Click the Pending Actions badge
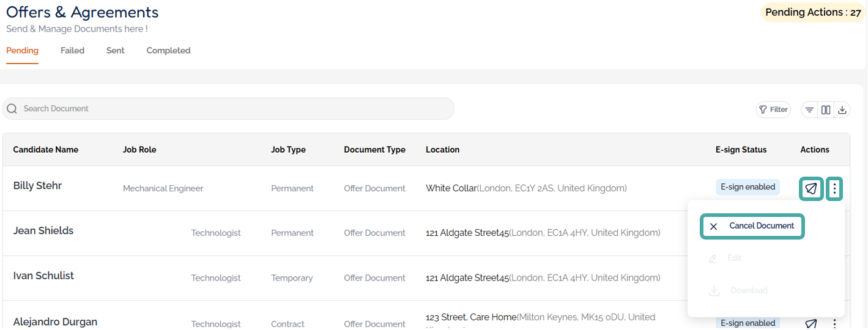 pyautogui.click(x=813, y=12)
